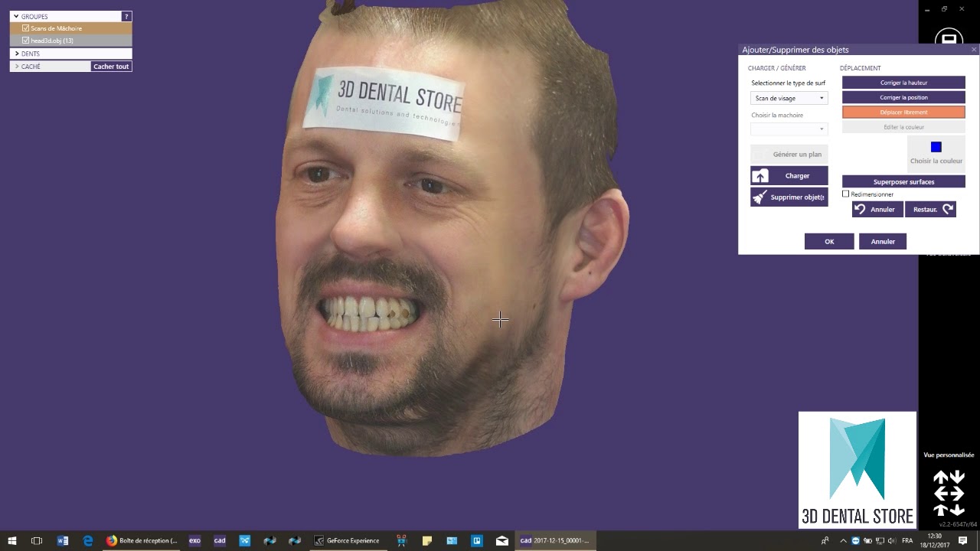This screenshot has width=980, height=551.
Task: Click the FRA input language indicator
Action: click(x=907, y=540)
